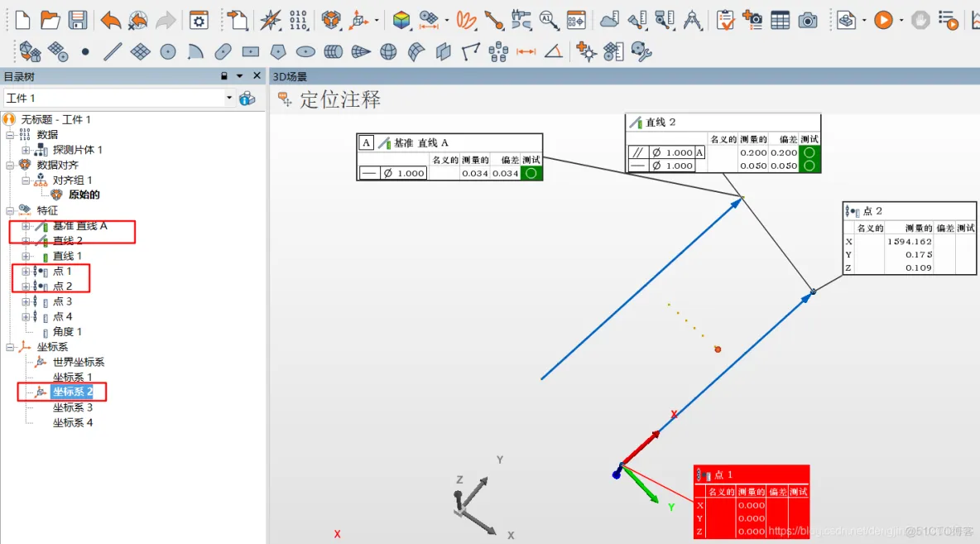The height and width of the screenshot is (544, 980).
Task: Collapse the 特征 tree branch
Action: coord(10,210)
